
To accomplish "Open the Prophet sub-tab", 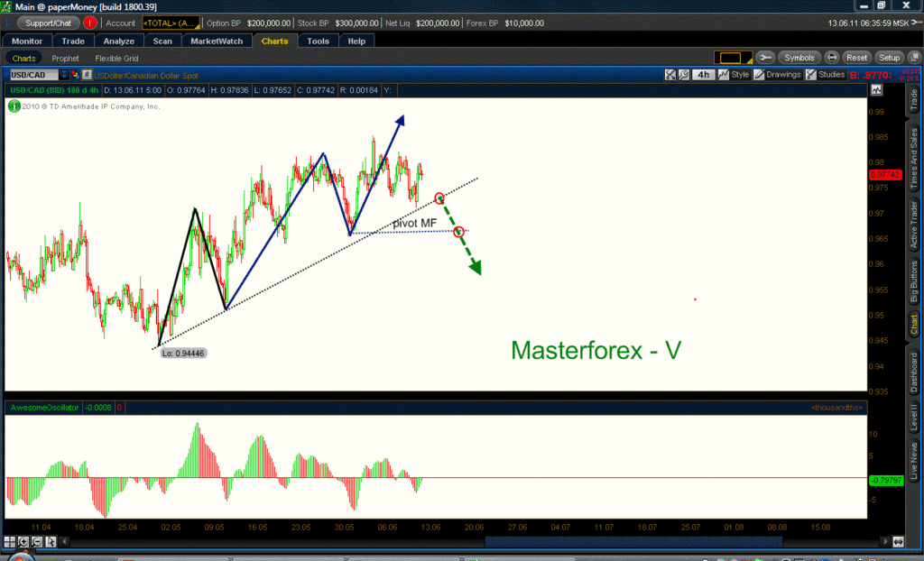I will tap(65, 59).
